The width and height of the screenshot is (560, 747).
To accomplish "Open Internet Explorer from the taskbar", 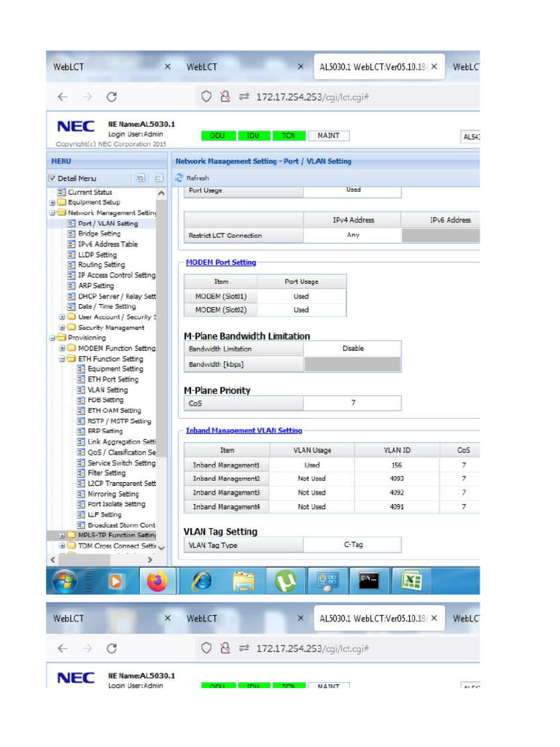I will point(202,581).
